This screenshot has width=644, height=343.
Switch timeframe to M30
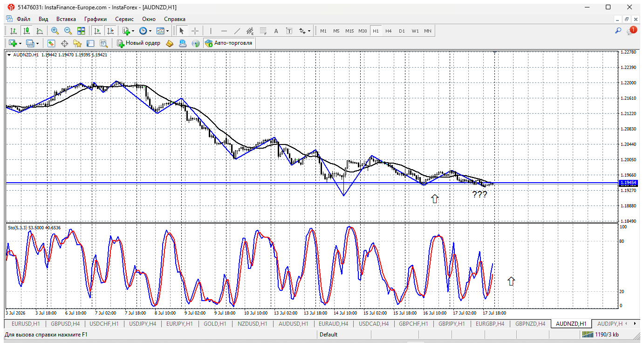tap(363, 31)
